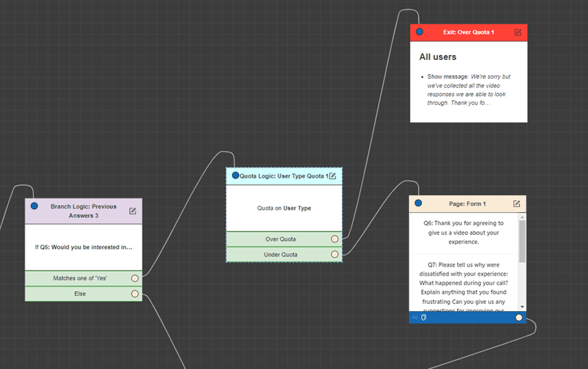Select the blue input port on Branch Logic node
The image size is (588, 369).
coord(34,206)
